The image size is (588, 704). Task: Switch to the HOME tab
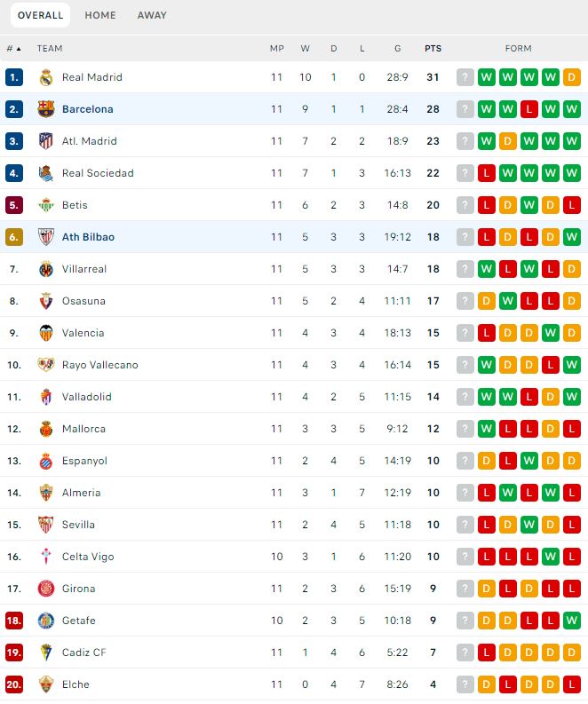pos(100,15)
